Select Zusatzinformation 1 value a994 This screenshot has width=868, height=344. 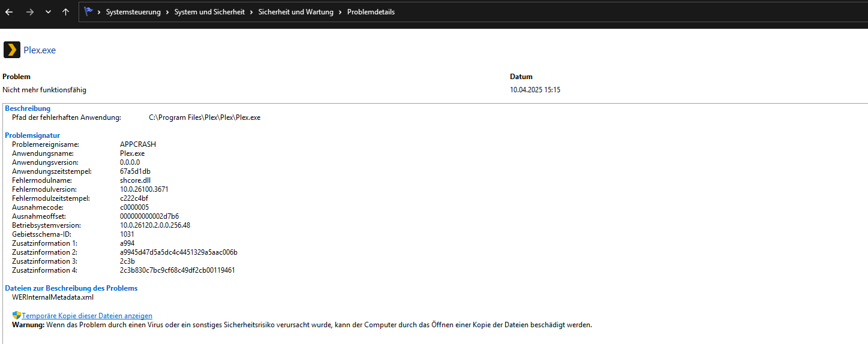127,243
